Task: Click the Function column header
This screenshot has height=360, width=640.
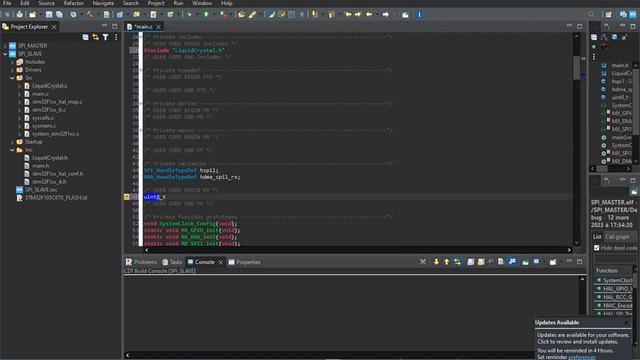Action: pos(607,270)
